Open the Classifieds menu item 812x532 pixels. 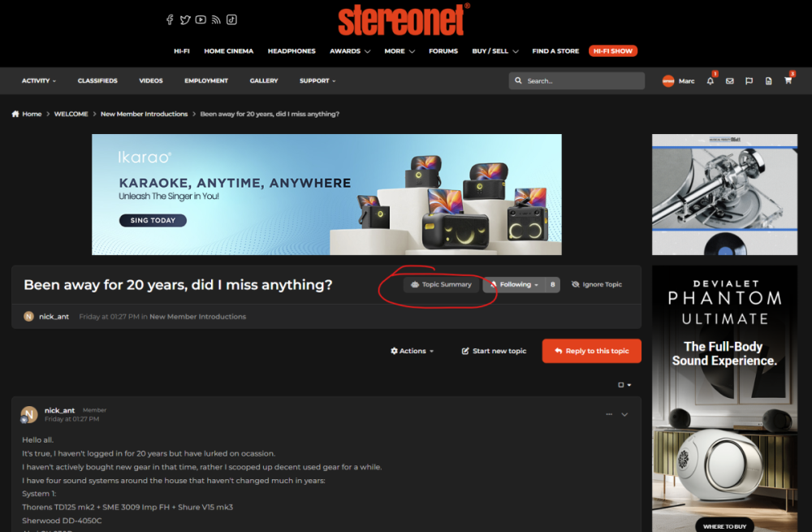coord(97,81)
